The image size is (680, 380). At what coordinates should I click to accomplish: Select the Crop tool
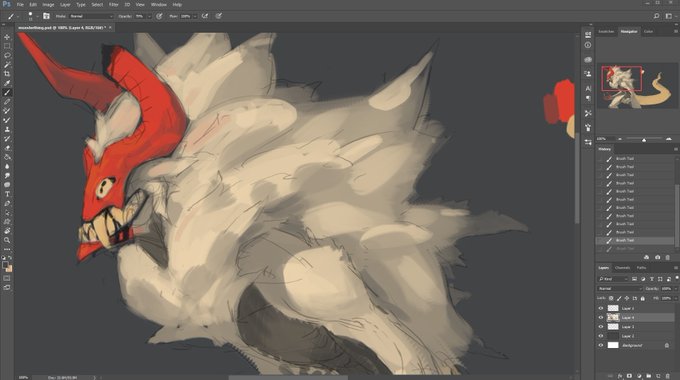(7, 74)
